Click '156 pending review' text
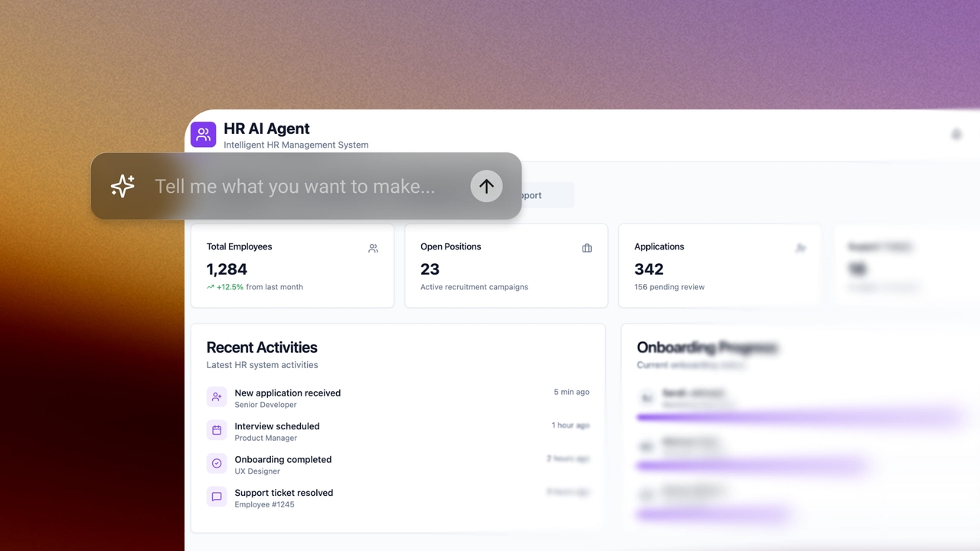 point(669,287)
